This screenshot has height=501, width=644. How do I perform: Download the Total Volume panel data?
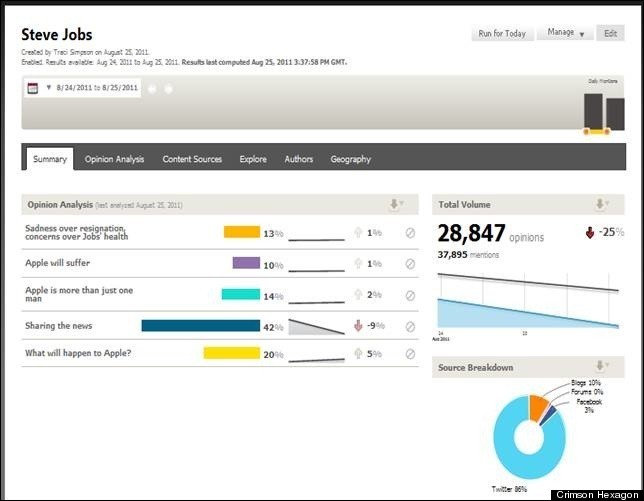602,204
